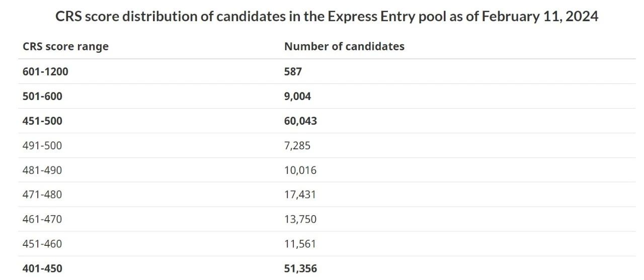Click the table title about CRS score distribution
Screen dimensions: 644x280
tap(327, 16)
